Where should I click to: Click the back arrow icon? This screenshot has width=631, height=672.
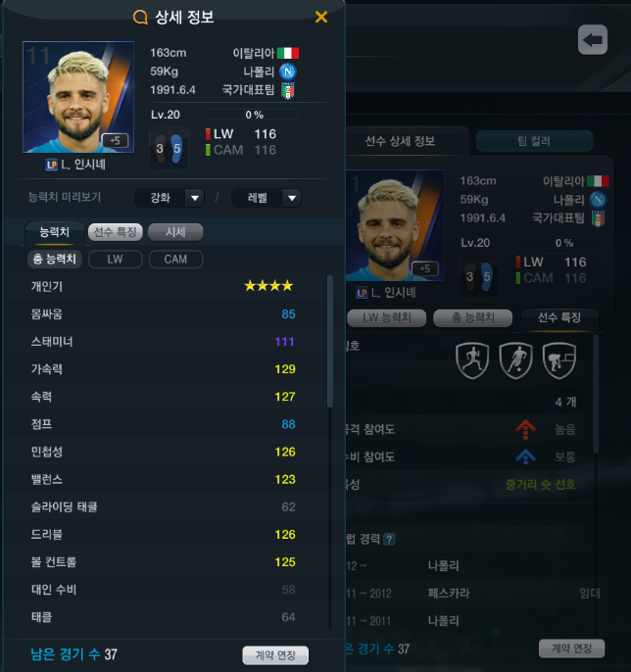click(593, 40)
